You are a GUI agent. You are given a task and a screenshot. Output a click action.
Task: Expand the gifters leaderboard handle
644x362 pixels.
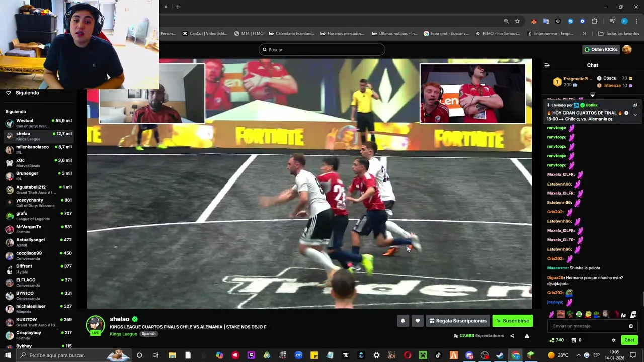(593, 95)
